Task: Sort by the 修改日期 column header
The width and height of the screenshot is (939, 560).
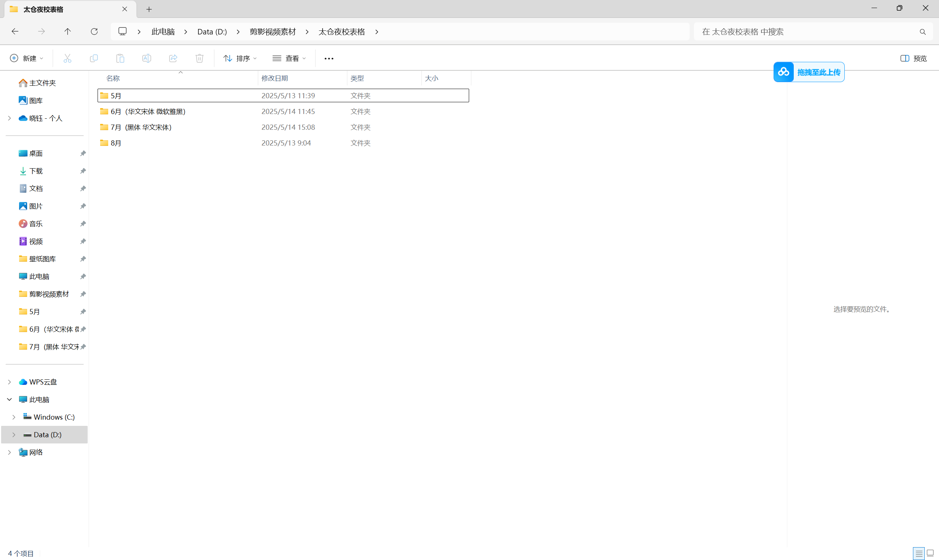Action: tap(274, 78)
